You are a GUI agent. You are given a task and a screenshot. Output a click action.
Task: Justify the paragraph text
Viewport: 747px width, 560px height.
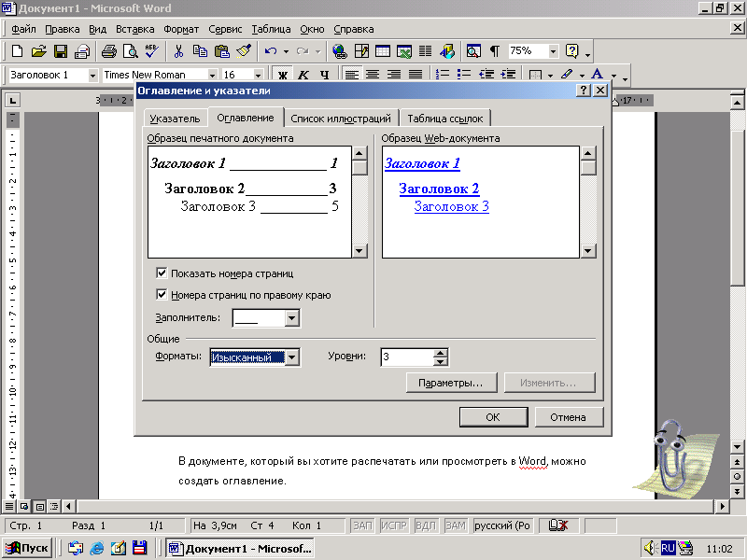(x=416, y=75)
